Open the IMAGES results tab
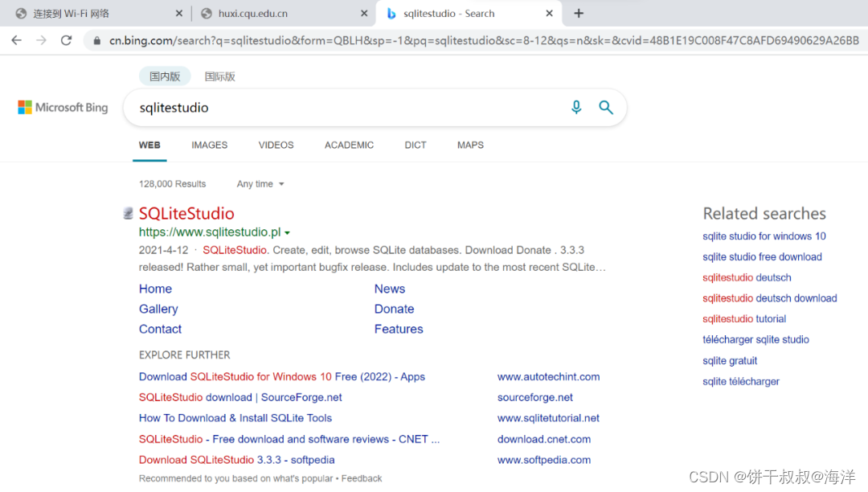 (209, 145)
